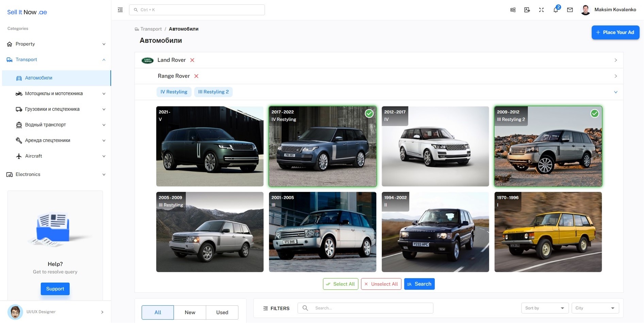This screenshot has height=323, width=644.
Task: Click the add image icon in header
Action: [x=527, y=10]
